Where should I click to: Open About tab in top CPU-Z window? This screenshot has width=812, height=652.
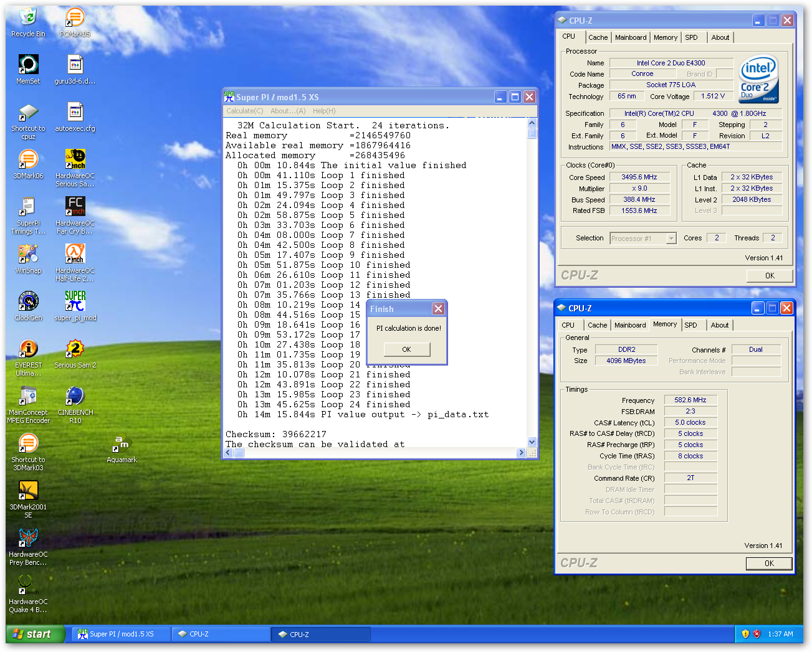(720, 37)
